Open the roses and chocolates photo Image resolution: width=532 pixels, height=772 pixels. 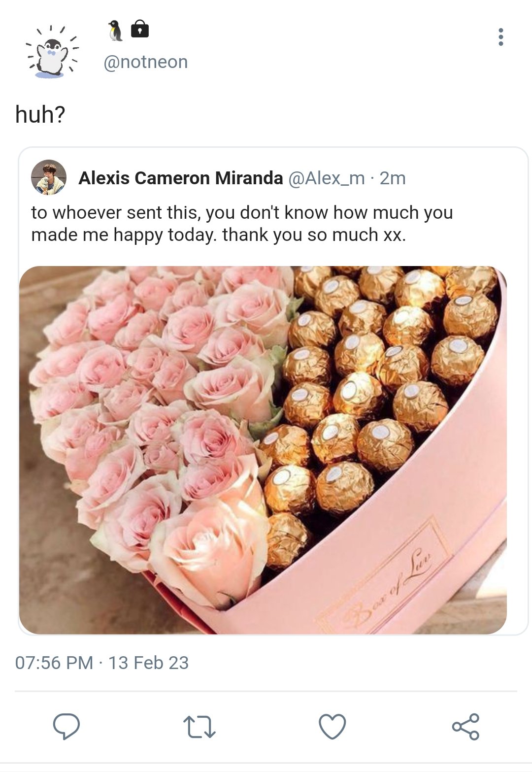point(263,450)
